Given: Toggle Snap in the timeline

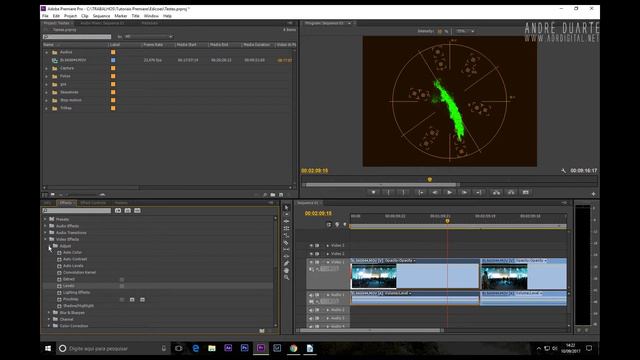Looking at the screenshot, I should pos(329,224).
